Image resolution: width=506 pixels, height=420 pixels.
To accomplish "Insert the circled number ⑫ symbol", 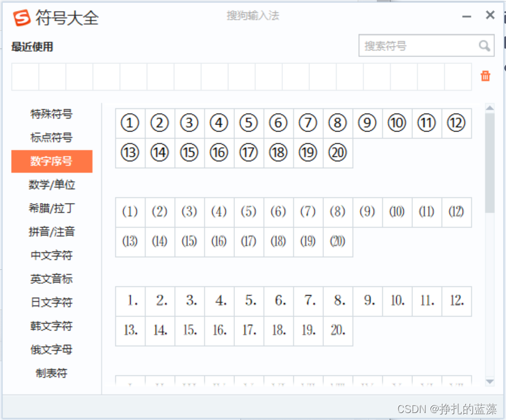I will pos(457,123).
